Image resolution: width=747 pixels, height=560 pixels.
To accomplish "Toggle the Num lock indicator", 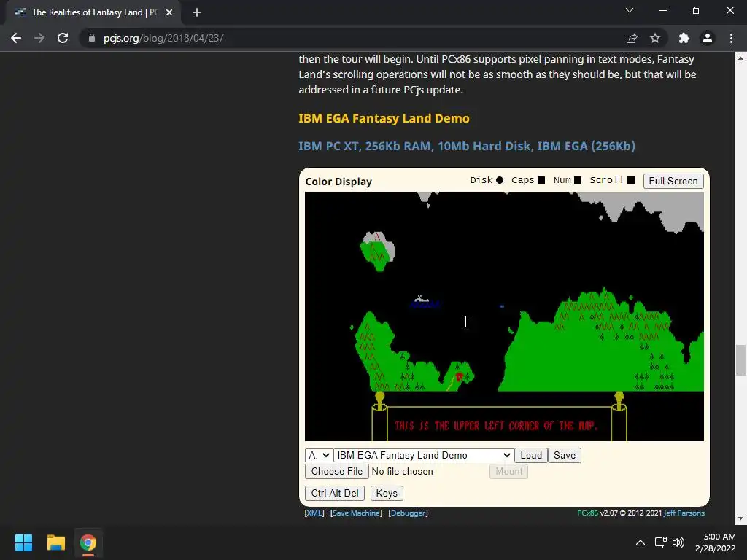I will [578, 180].
